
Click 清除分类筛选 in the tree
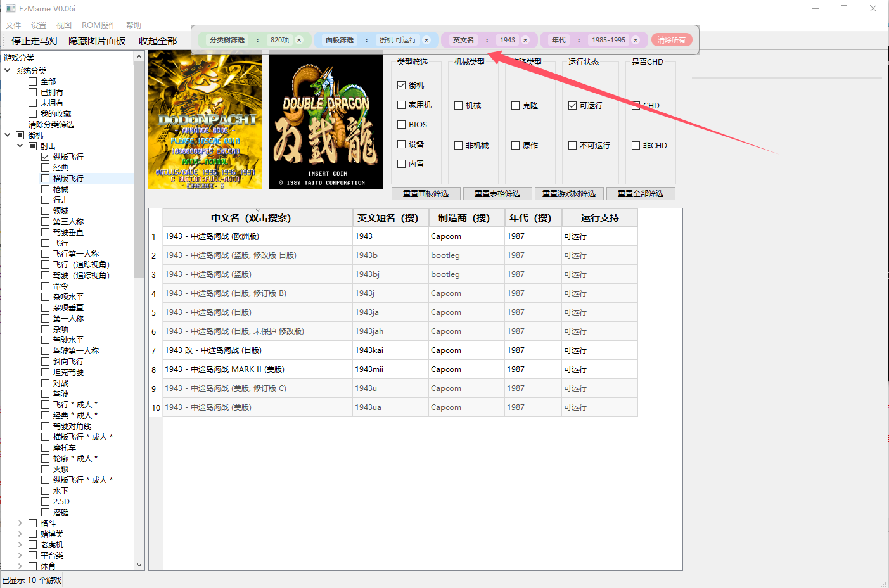[51, 124]
